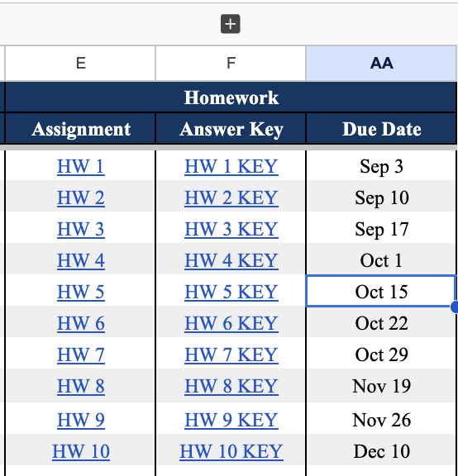Click the Assignment header cell

coord(80,129)
